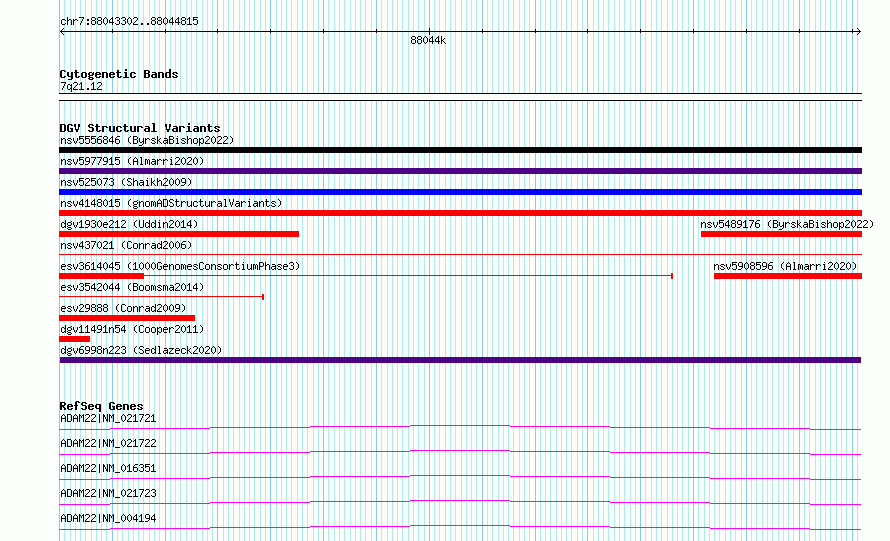The image size is (890, 541).
Task: Select the 7q21.12 band label
Action: 81,86
